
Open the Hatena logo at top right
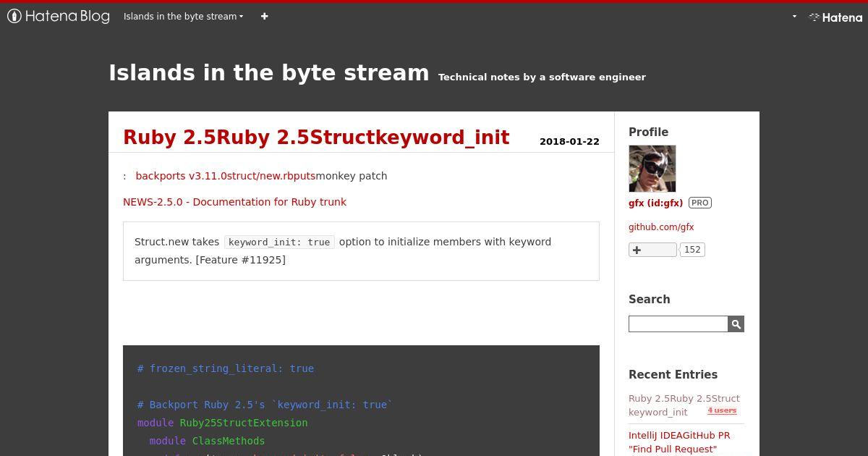coord(835,17)
